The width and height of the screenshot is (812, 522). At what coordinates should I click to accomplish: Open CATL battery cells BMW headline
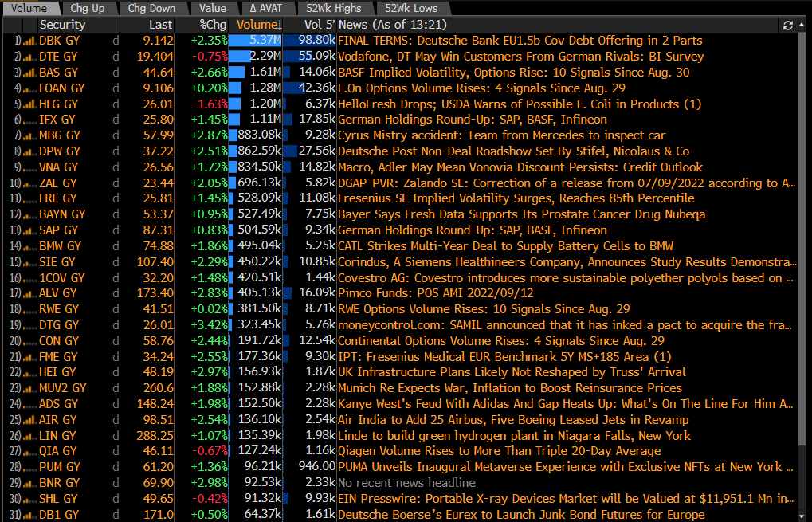tap(505, 246)
